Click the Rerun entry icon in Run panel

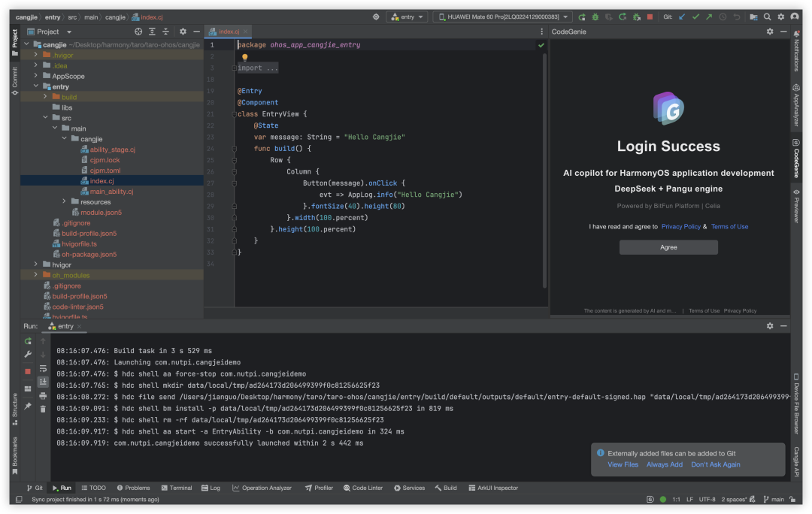pos(28,341)
